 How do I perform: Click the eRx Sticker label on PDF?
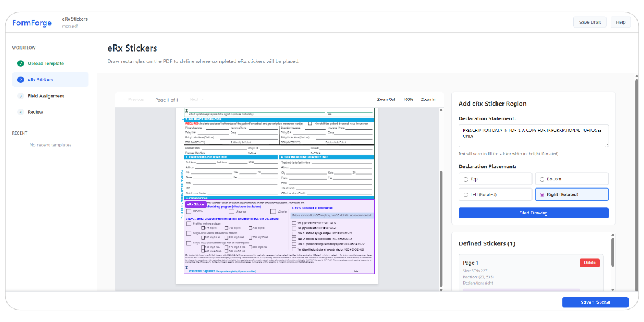click(x=196, y=204)
